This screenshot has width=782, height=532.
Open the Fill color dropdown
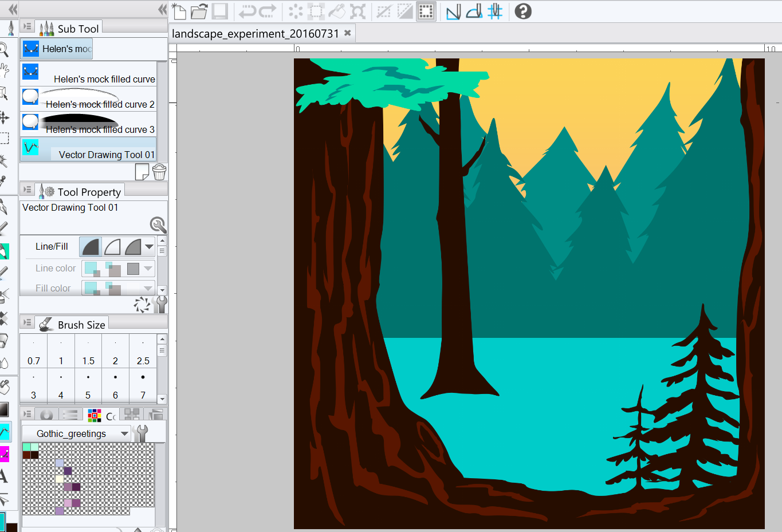click(148, 288)
